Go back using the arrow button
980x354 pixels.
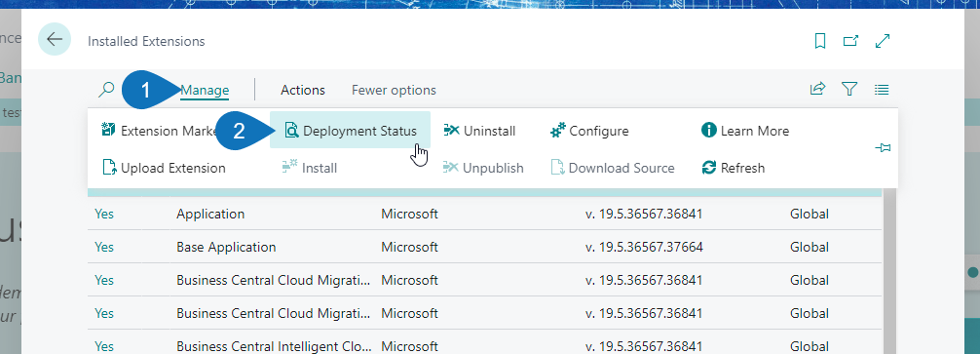[55, 39]
